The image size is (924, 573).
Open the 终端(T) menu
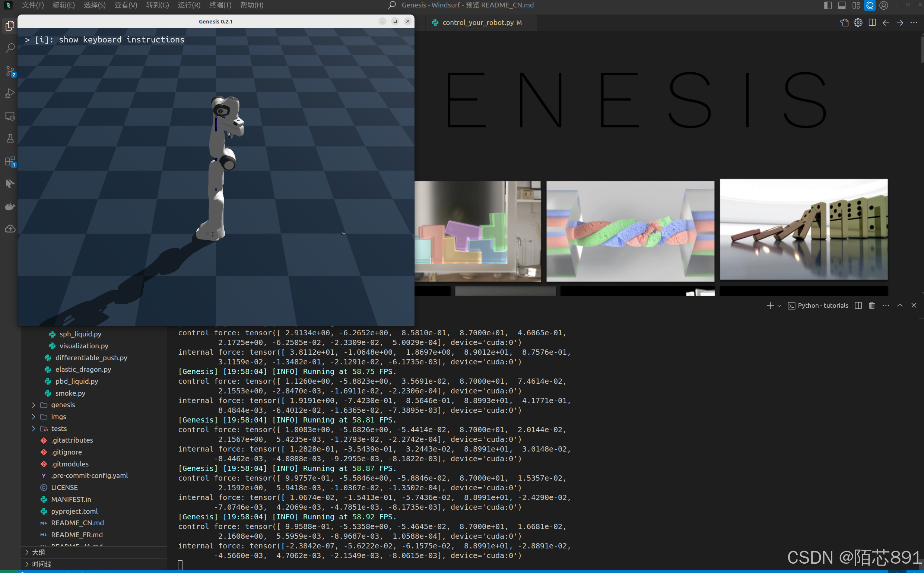pos(220,5)
